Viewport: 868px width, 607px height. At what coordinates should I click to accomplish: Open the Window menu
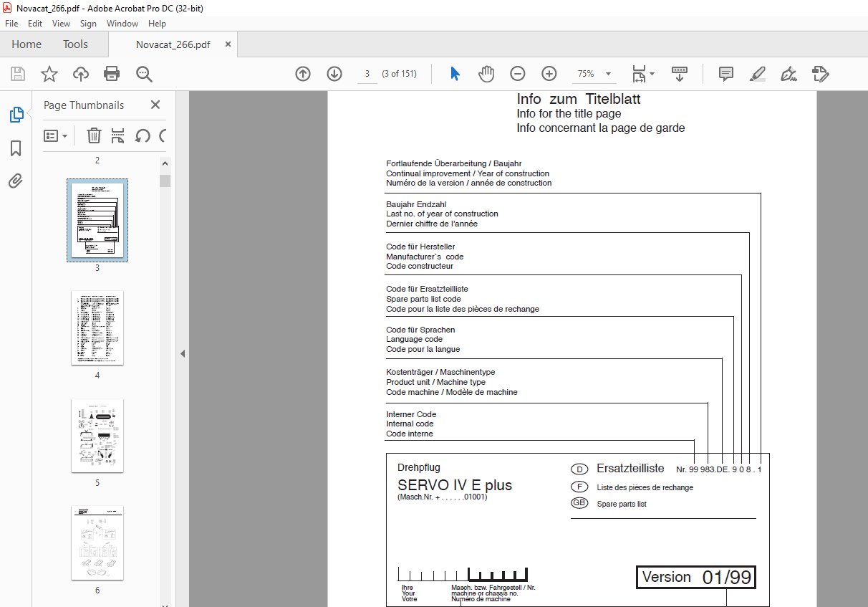pyautogui.click(x=122, y=24)
